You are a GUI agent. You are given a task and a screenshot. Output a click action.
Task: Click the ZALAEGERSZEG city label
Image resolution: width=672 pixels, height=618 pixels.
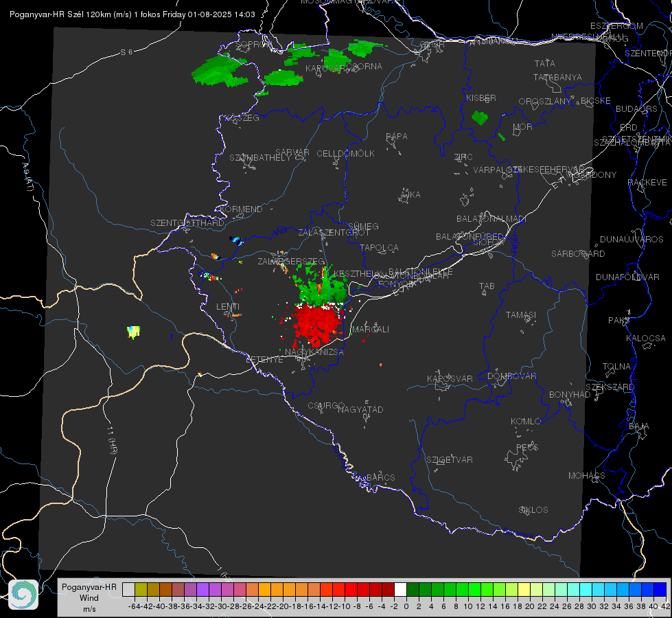[291, 261]
